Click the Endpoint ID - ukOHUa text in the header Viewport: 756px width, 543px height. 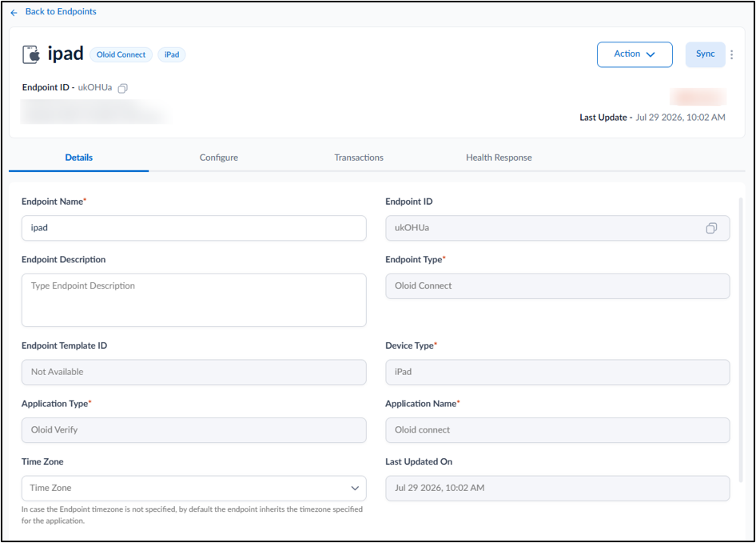(x=67, y=87)
